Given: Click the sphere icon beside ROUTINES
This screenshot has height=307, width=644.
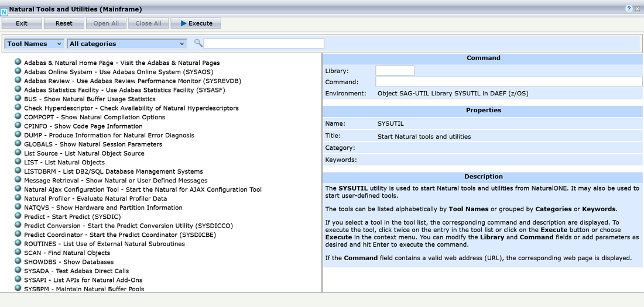Looking at the screenshot, I should [x=18, y=243].
